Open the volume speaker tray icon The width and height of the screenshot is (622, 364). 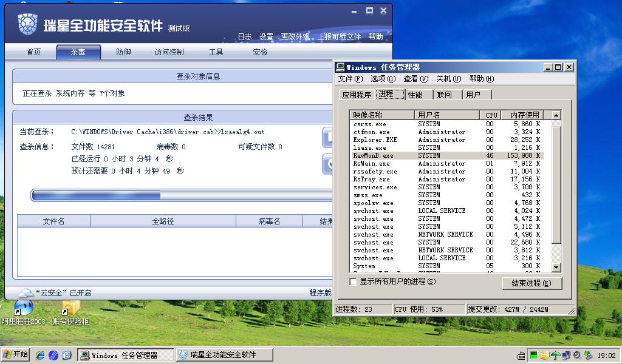tap(577, 356)
